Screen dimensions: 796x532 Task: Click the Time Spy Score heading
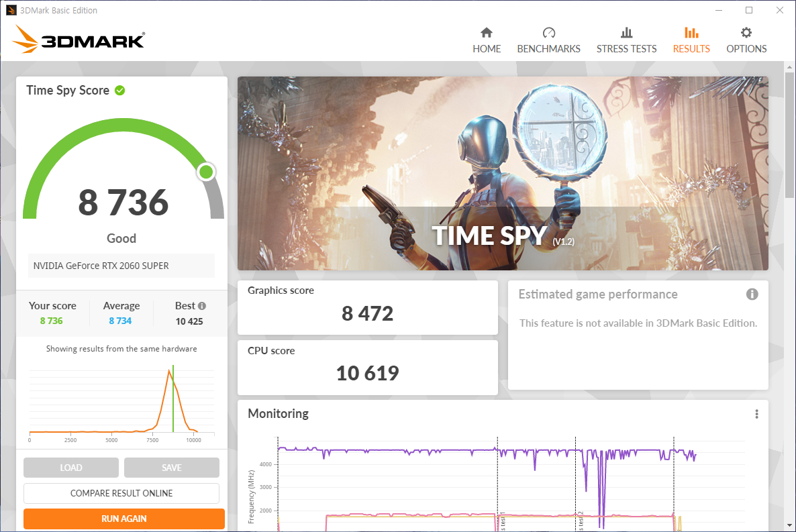[68, 91]
